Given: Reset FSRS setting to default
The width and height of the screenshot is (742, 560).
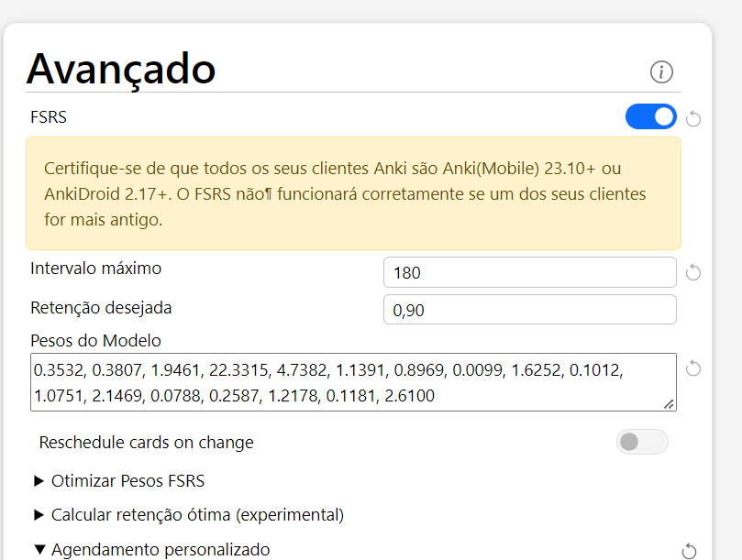Looking at the screenshot, I should pyautogui.click(x=692, y=117).
